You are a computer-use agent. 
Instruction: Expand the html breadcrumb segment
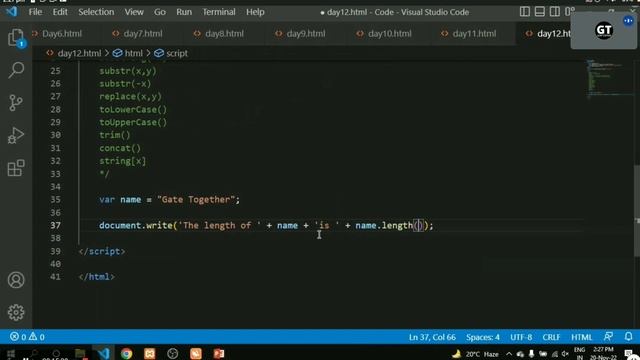click(x=133, y=53)
